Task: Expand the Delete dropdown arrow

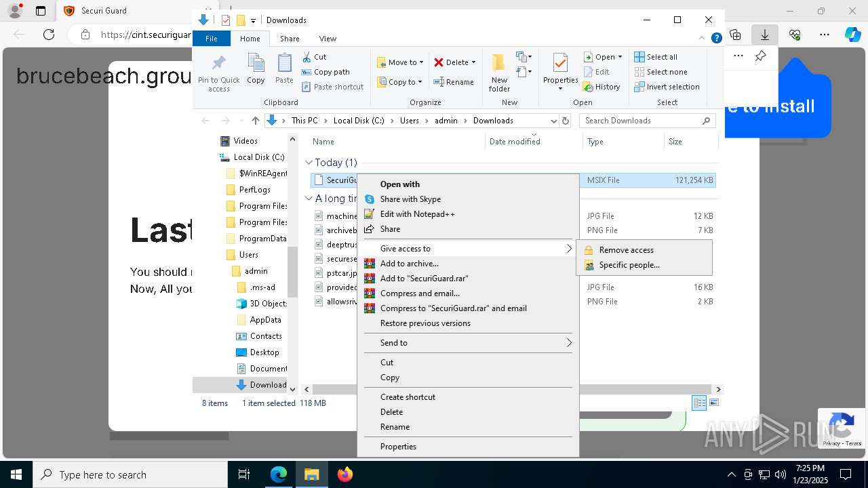Action: pyautogui.click(x=473, y=62)
